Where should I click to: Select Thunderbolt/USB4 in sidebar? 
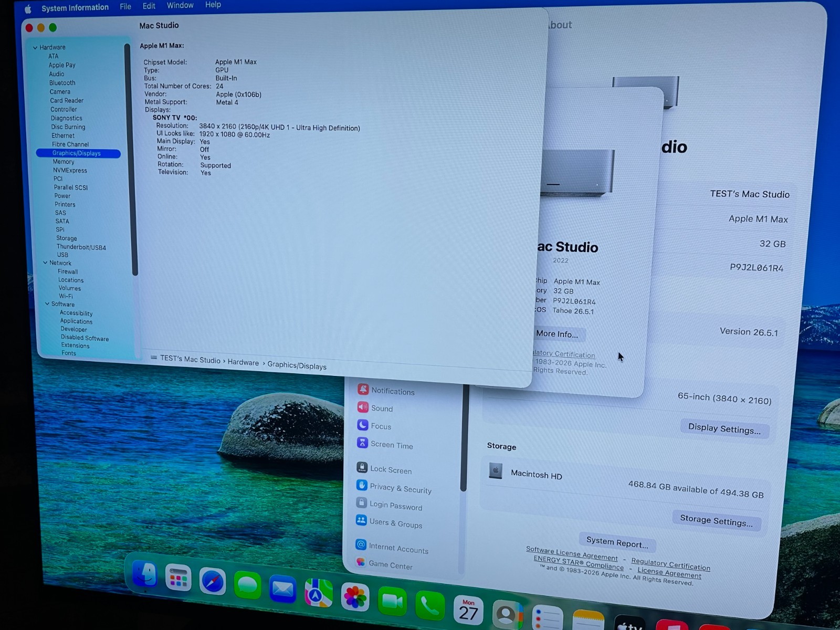[81, 247]
